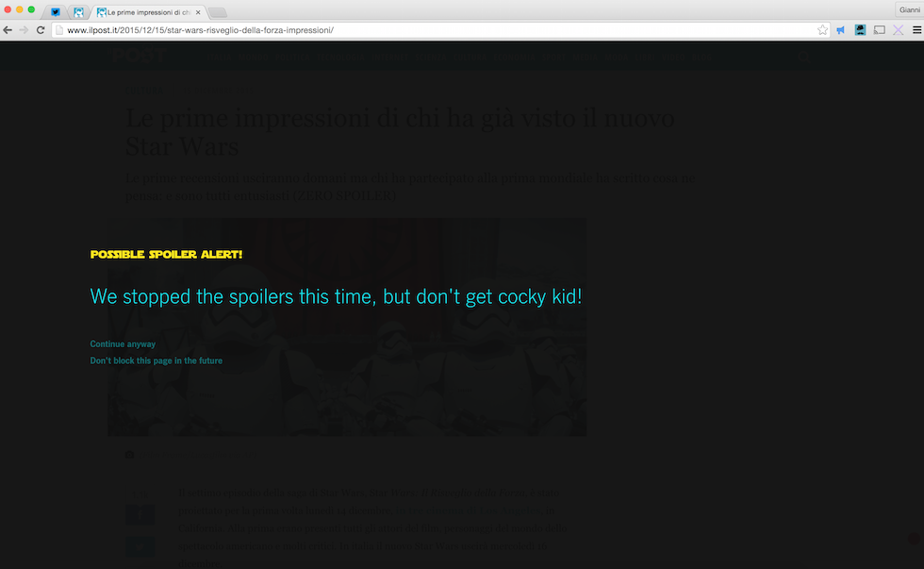Bookmark this page with the star
This screenshot has height=569, width=924.
823,30
